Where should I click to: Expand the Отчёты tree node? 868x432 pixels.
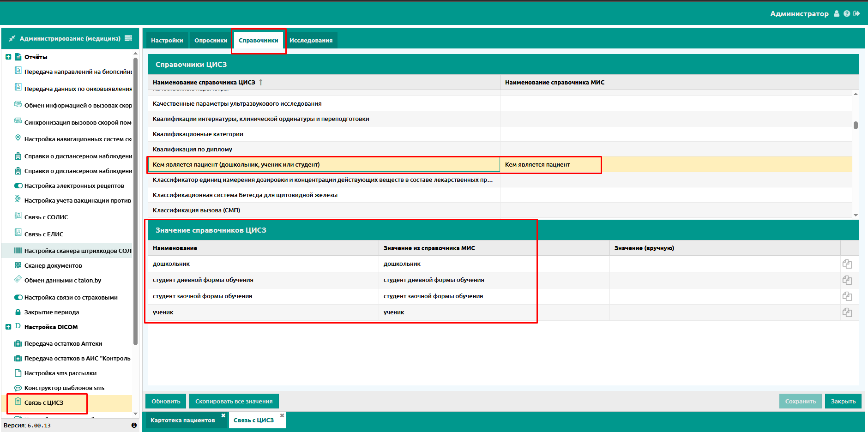[8, 57]
